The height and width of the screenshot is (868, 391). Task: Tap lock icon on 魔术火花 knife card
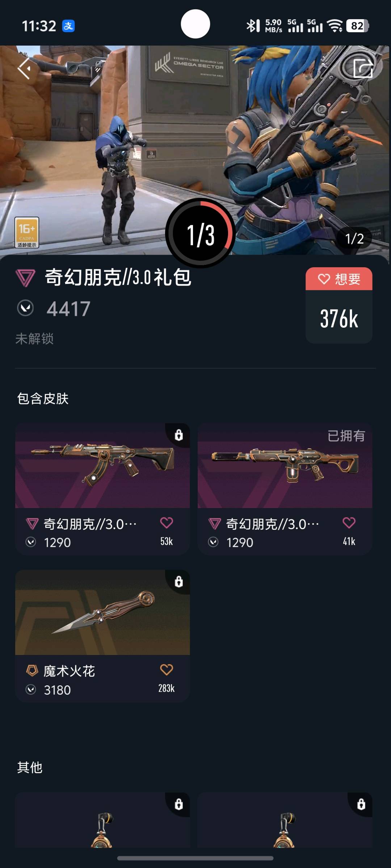click(178, 582)
